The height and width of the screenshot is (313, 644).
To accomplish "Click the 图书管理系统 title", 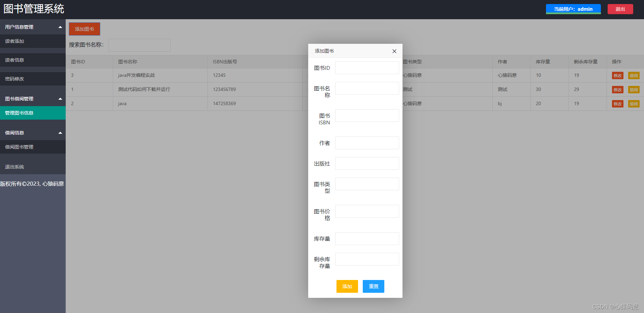I will pos(34,9).
